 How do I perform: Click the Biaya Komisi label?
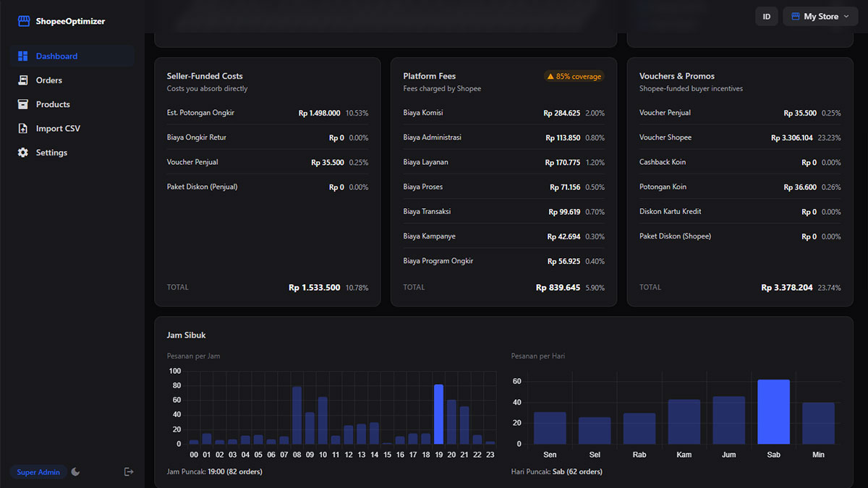423,113
